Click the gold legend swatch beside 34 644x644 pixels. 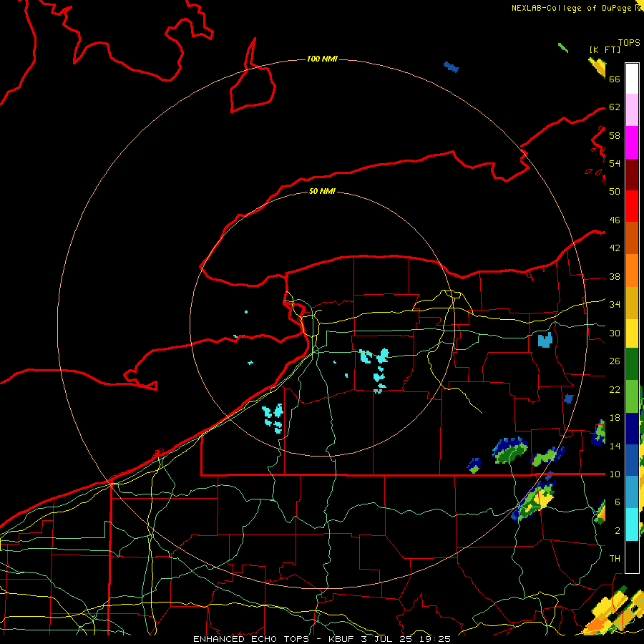coord(632,303)
